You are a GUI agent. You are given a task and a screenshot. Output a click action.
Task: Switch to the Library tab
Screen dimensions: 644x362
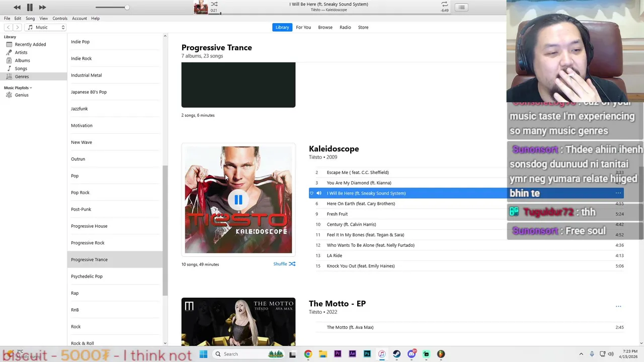(x=282, y=27)
